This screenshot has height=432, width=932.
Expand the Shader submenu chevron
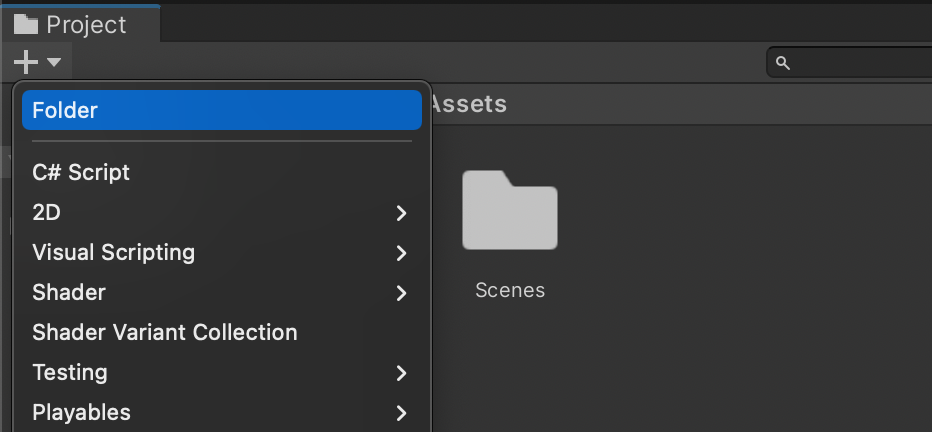tap(401, 293)
